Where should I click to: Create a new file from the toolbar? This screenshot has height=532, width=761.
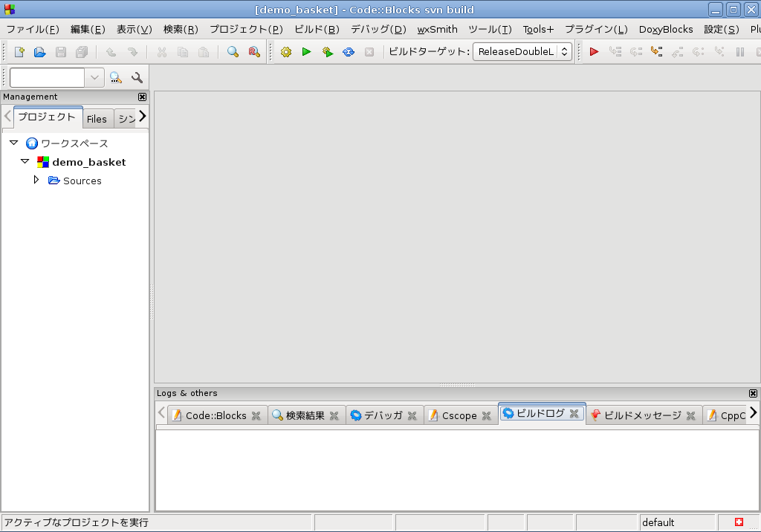(19, 51)
